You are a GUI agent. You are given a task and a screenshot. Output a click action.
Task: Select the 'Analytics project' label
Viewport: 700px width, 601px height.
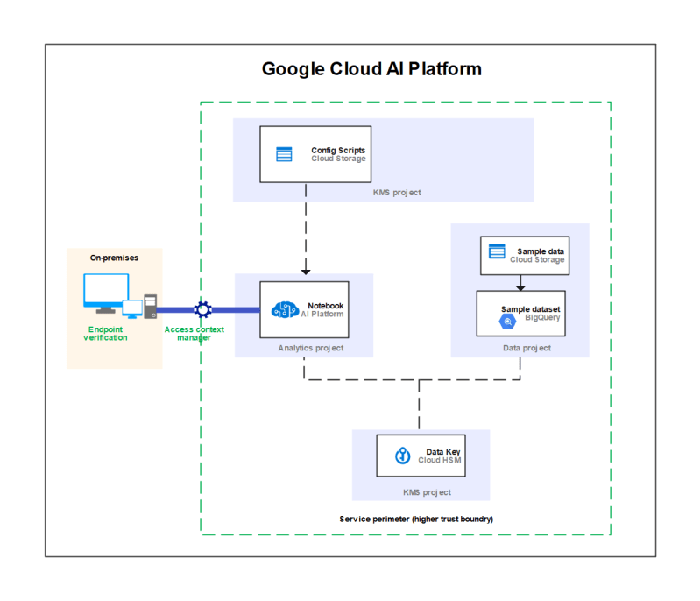(x=311, y=348)
